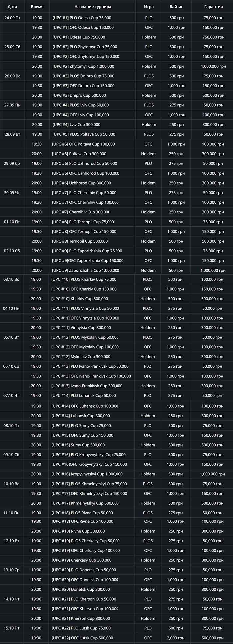Select '[UPC #1] PLO Odesa Cup 75,000' tournament

click(x=82, y=18)
